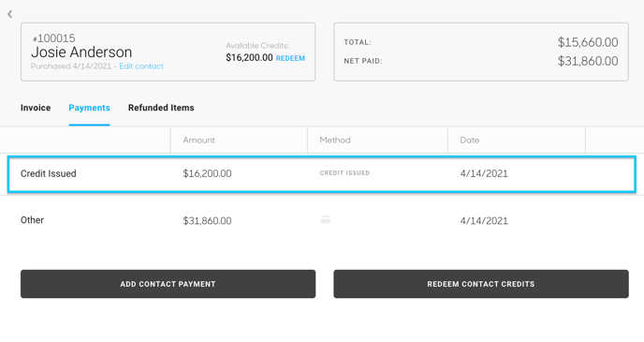Click the Josie Anderson contact name
This screenshot has width=644, height=342.
click(81, 52)
